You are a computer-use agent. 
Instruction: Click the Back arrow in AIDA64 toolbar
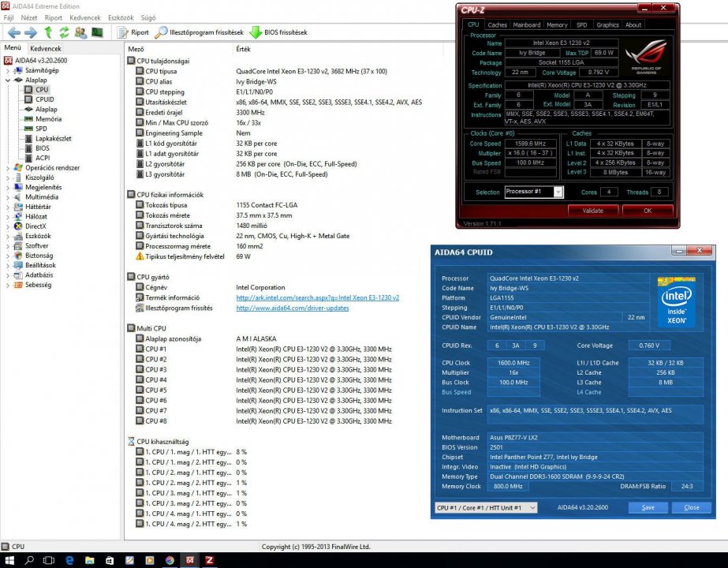pyautogui.click(x=14, y=32)
